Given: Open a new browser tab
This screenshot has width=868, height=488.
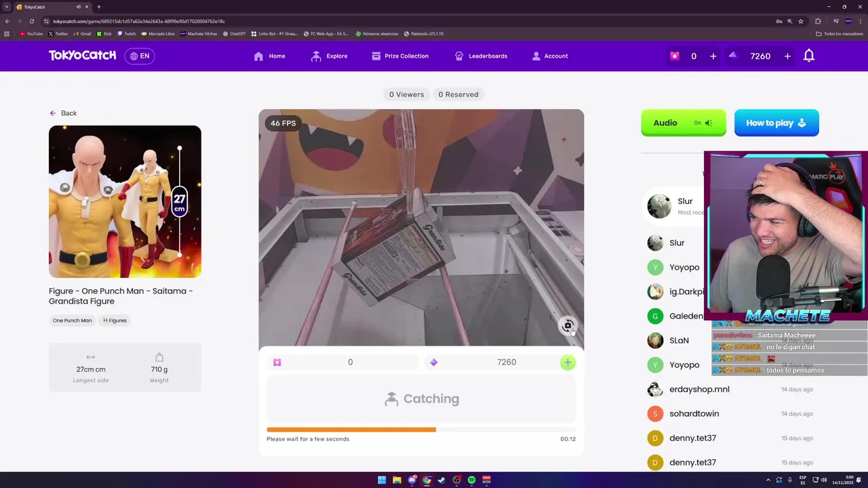Looking at the screenshot, I should coord(98,7).
